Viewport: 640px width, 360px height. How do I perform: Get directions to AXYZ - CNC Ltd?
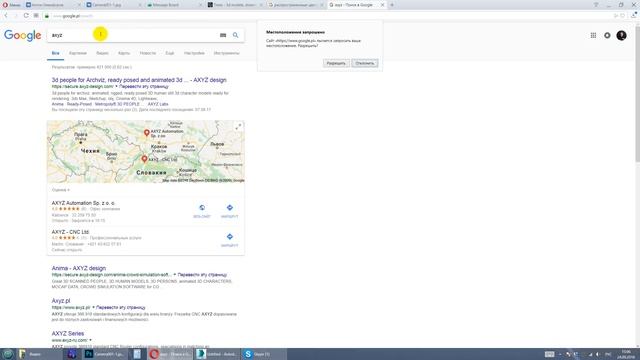point(229,240)
